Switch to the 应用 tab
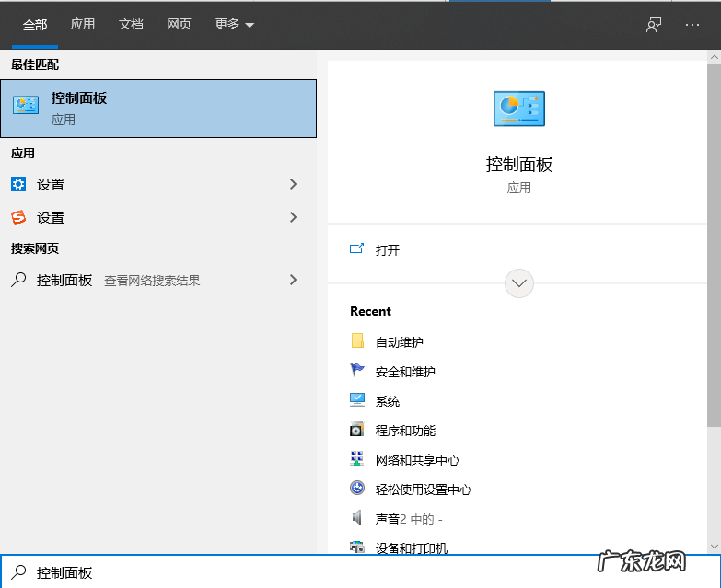This screenshot has height=588, width=721. [x=83, y=24]
